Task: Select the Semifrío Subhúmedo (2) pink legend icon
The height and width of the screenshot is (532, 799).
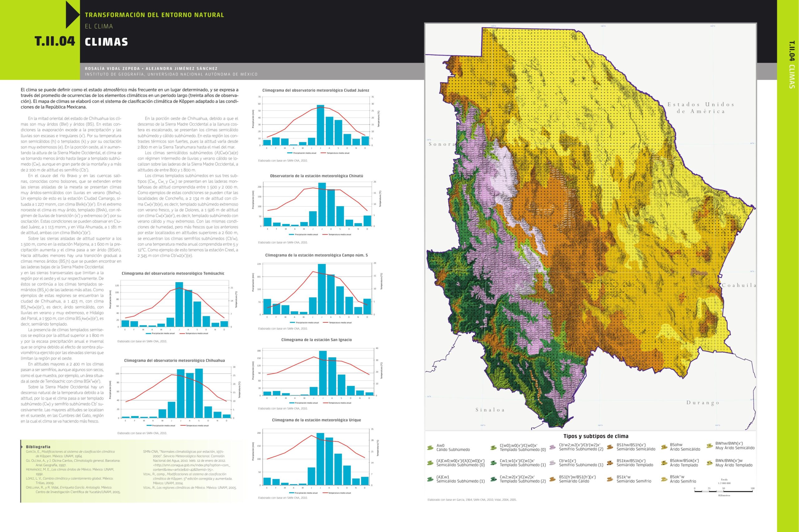Action: (x=553, y=447)
